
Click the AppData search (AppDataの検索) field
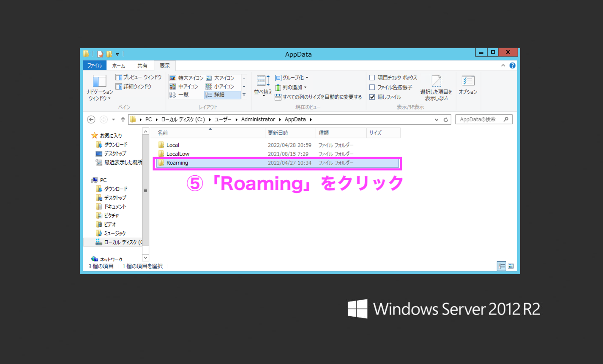[x=480, y=120]
